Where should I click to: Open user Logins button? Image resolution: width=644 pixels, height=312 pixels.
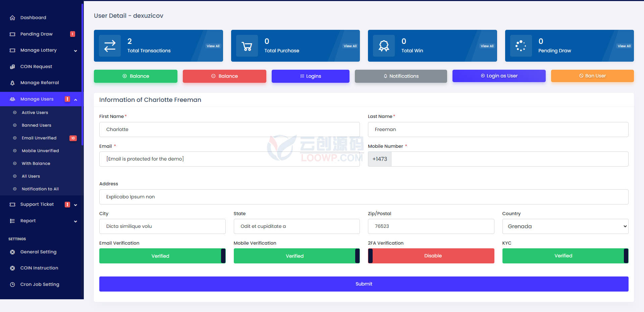311,76
